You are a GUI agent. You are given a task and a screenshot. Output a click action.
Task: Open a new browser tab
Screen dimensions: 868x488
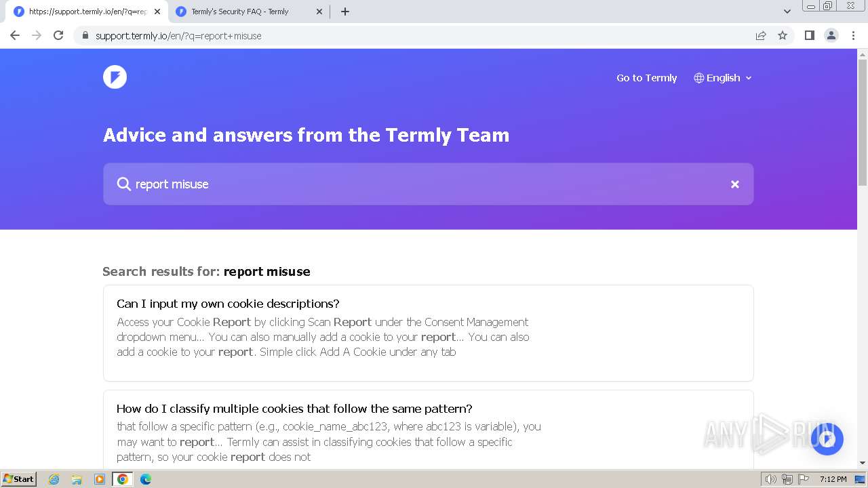click(344, 12)
